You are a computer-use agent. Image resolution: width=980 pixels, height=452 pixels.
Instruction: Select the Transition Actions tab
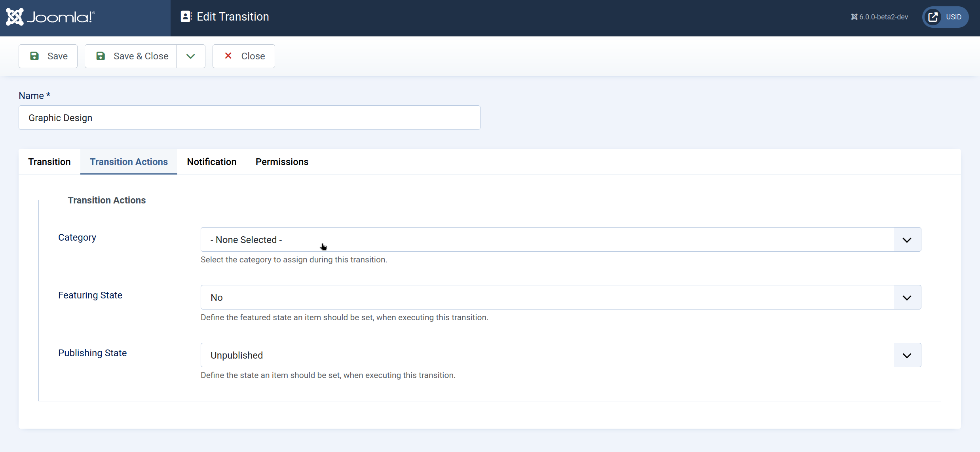[129, 162]
